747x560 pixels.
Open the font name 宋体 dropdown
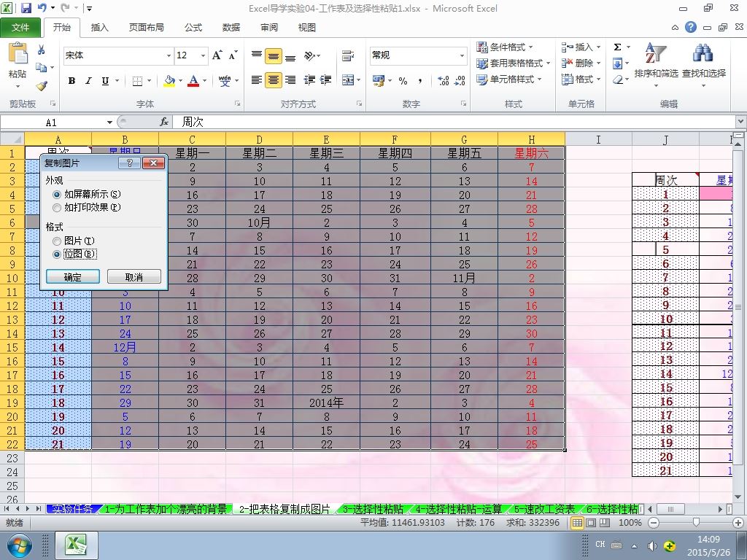coord(169,55)
